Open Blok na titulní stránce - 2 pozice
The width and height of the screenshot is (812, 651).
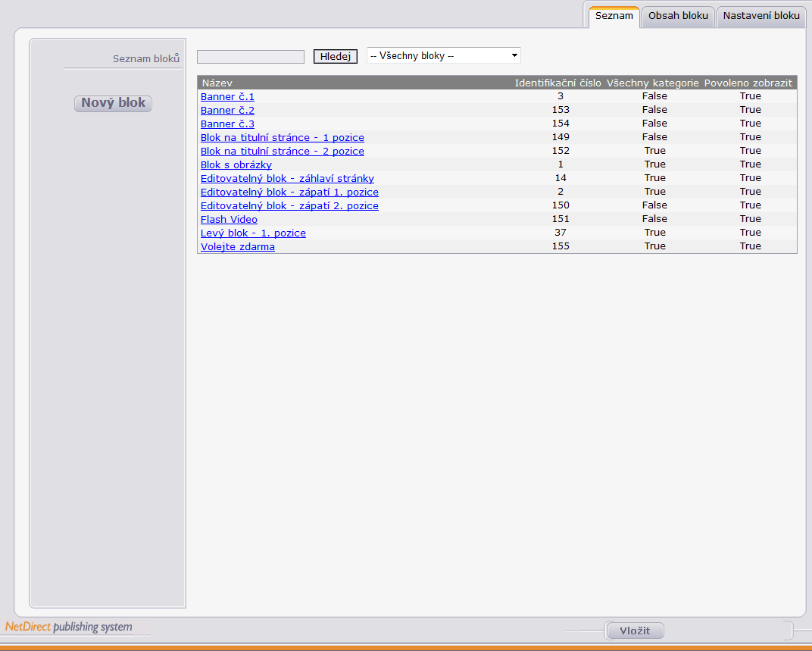pos(283,151)
